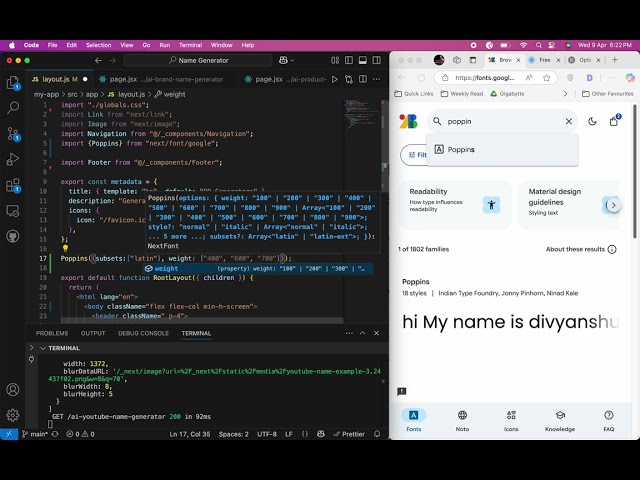Open the Knowledge bottom tab
The image size is (640, 480).
pos(560,420)
